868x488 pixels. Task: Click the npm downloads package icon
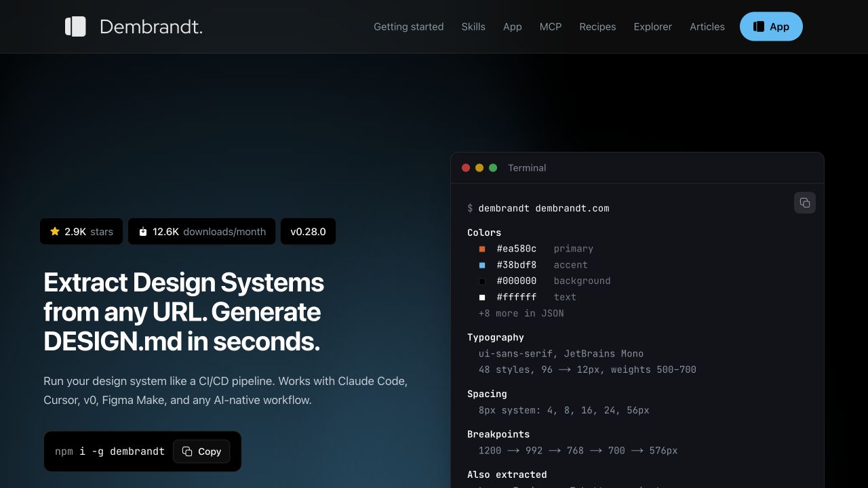pos(143,231)
